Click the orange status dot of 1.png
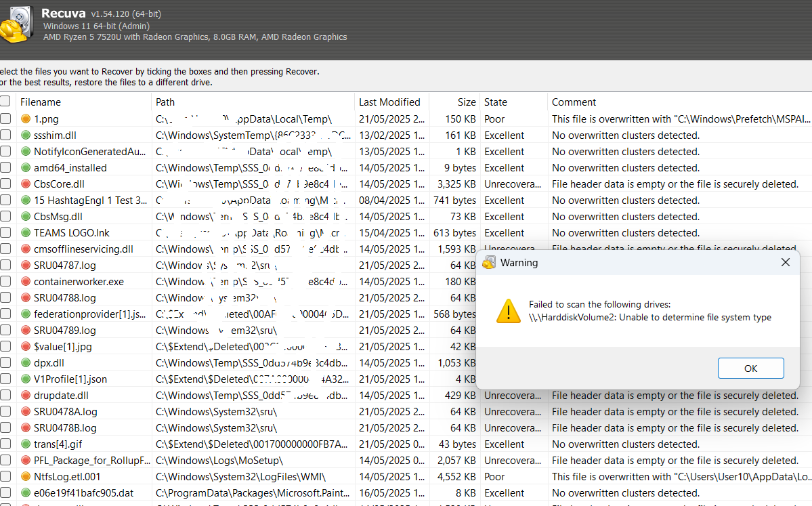 pyautogui.click(x=25, y=119)
